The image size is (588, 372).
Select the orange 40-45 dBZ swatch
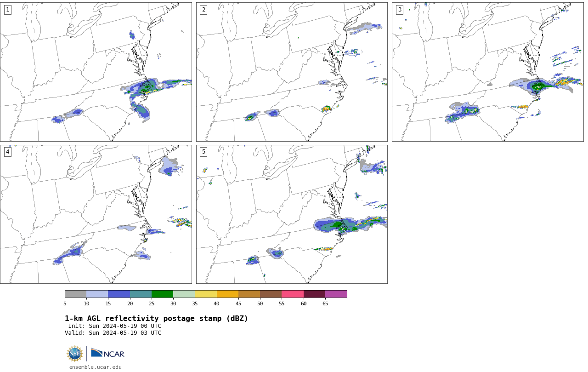coord(227,294)
